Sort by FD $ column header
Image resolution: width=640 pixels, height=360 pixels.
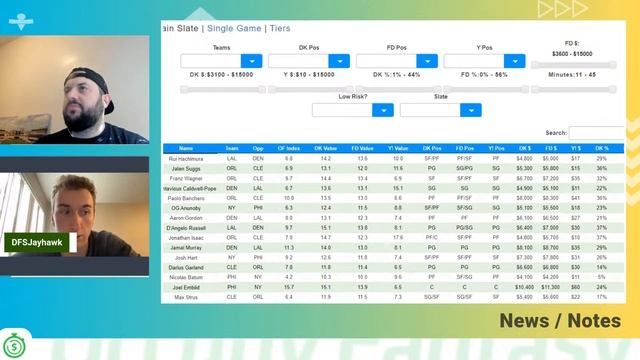(551, 149)
